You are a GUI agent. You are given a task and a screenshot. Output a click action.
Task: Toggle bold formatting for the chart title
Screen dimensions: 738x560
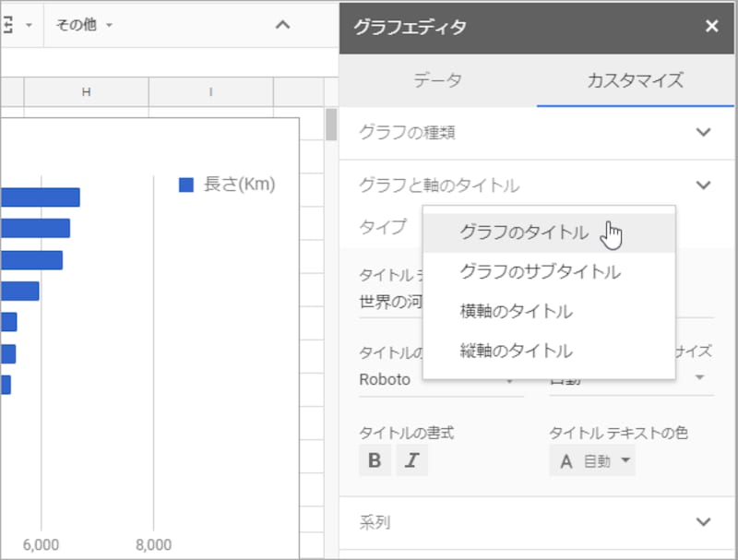pyautogui.click(x=375, y=460)
